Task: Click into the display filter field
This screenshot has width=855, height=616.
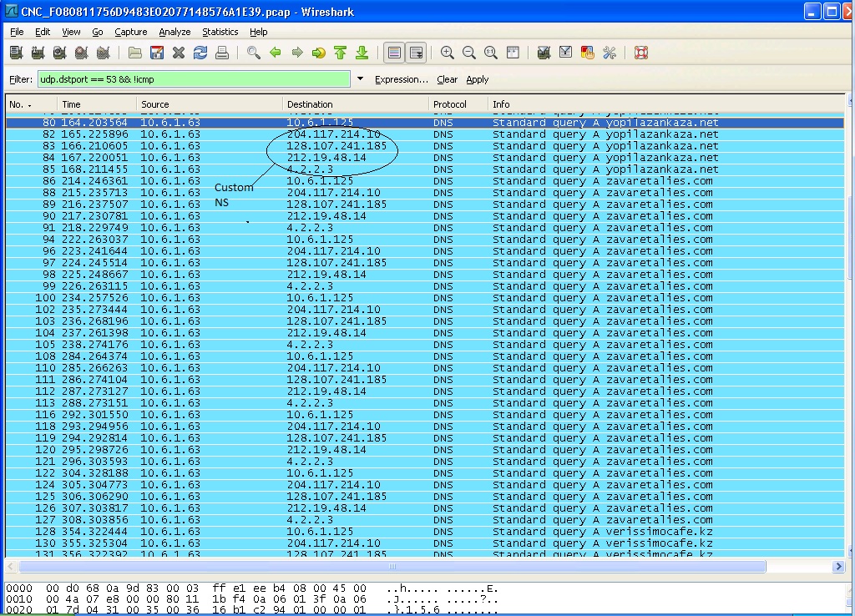Action: (194, 79)
